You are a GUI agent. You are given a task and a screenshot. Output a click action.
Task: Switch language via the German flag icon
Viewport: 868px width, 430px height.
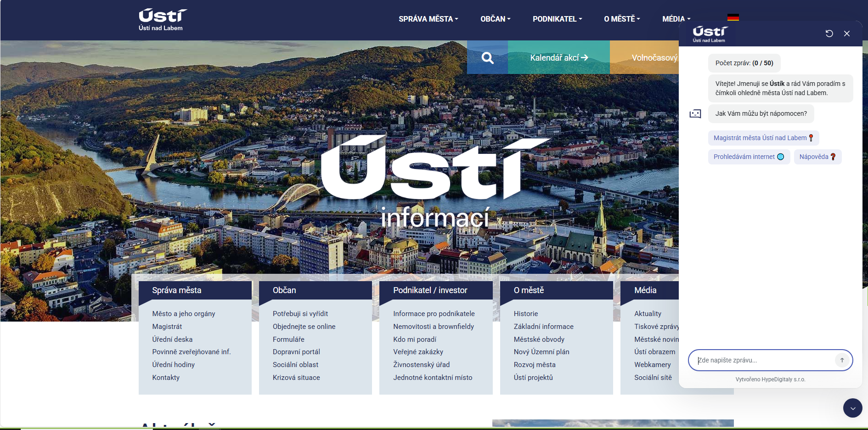pos(733,17)
